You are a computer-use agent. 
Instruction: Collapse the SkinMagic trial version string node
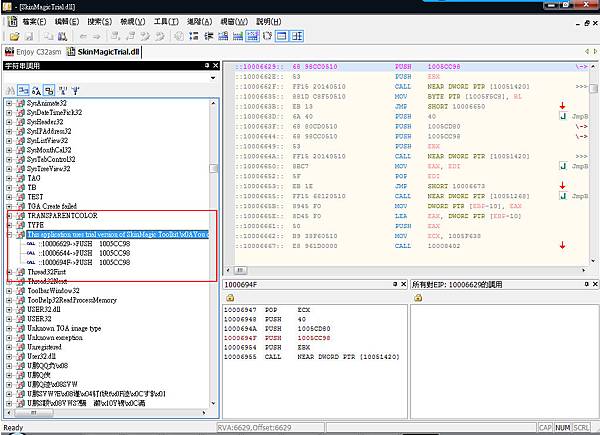click(x=11, y=235)
